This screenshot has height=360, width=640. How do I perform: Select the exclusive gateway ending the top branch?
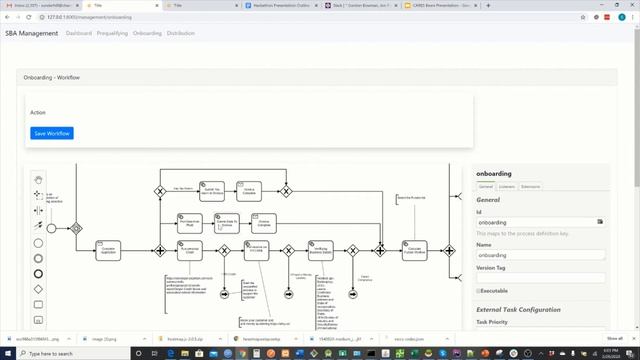point(286,191)
